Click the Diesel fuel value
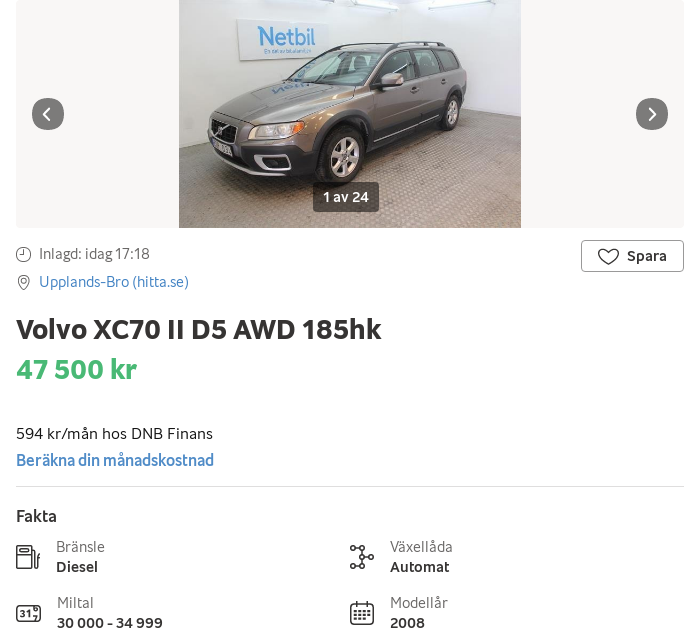 77,567
